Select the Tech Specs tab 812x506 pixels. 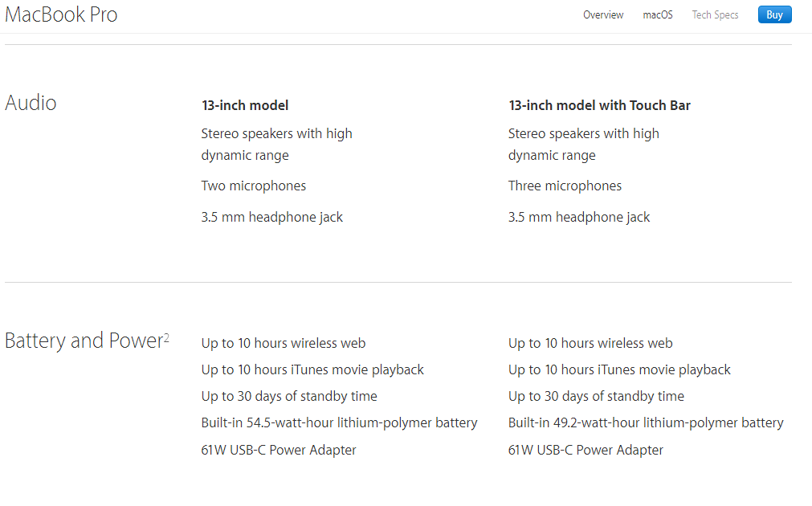(715, 14)
